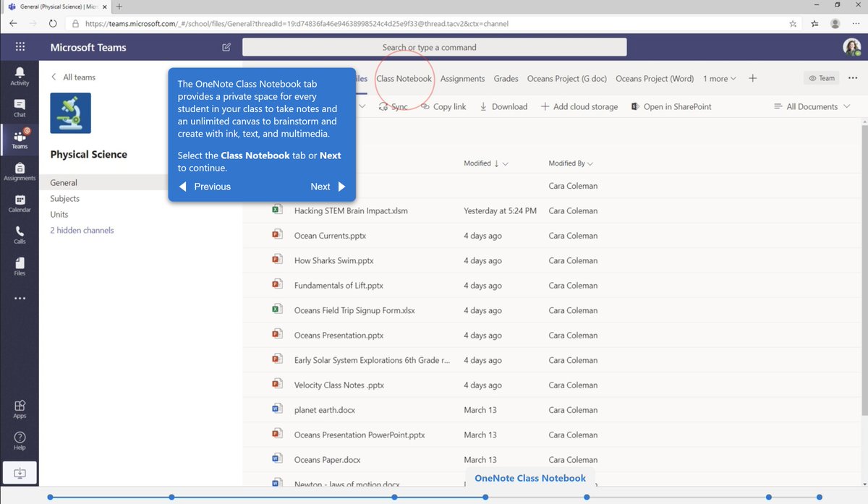Add this page to browser favorites
This screenshot has height=504, width=868.
pos(793,23)
